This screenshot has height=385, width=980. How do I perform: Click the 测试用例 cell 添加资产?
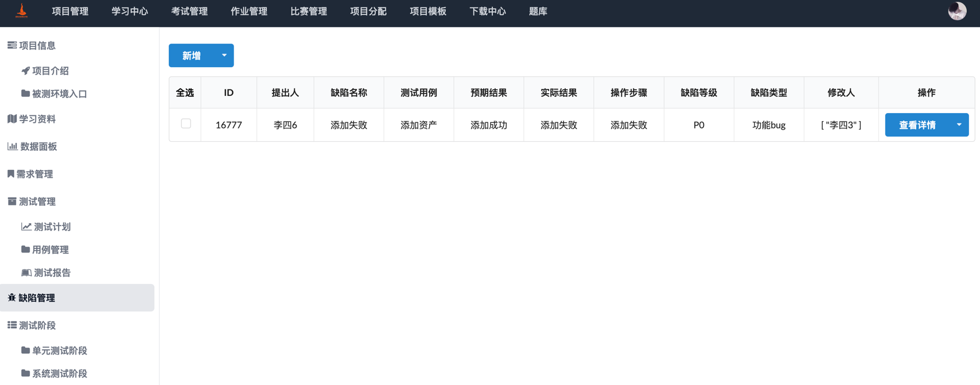419,125
